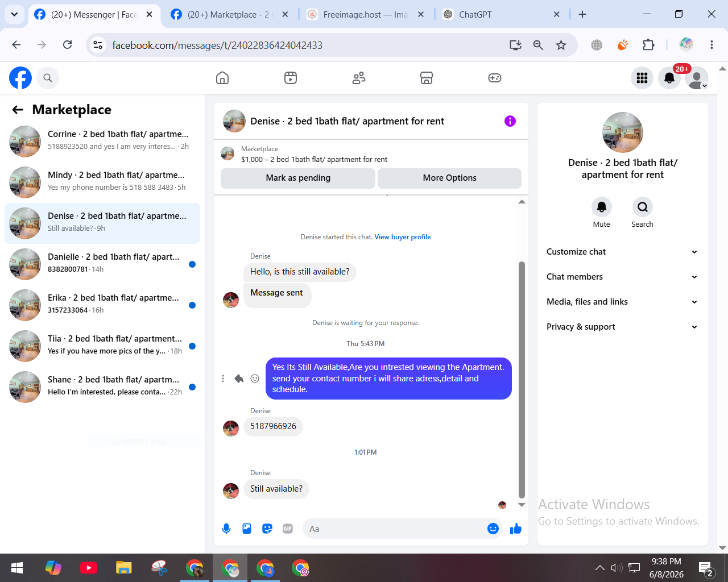The height and width of the screenshot is (582, 728).
Task: Open the Windows Start menu
Action: click(17, 568)
